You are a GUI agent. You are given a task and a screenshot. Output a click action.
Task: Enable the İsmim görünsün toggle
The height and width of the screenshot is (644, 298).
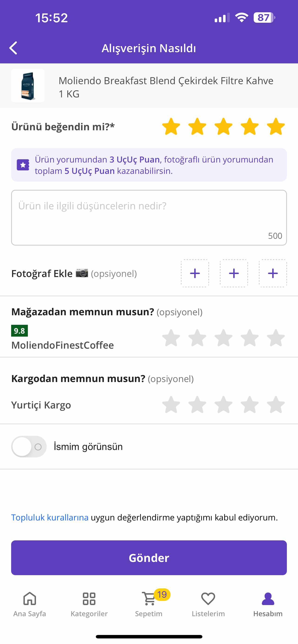click(29, 446)
